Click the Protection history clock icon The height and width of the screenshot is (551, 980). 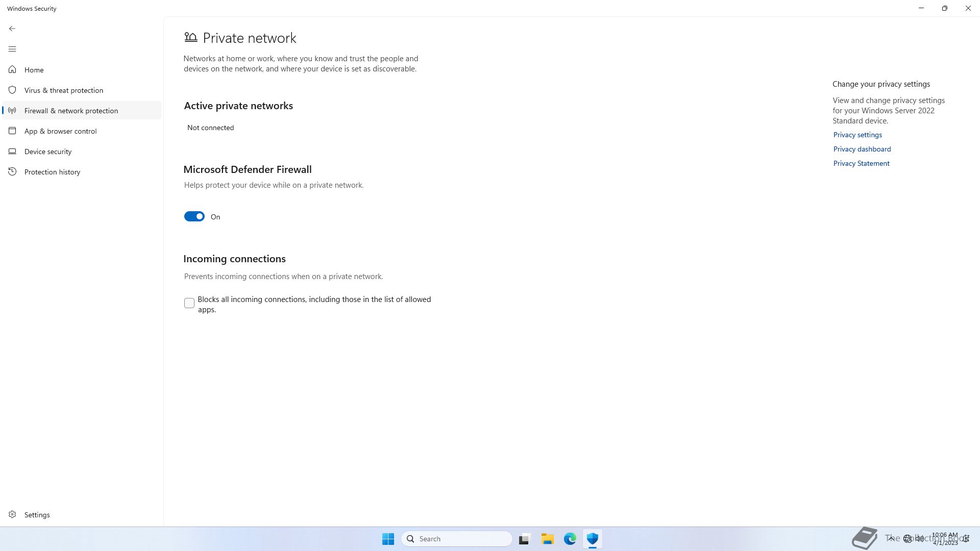point(12,171)
